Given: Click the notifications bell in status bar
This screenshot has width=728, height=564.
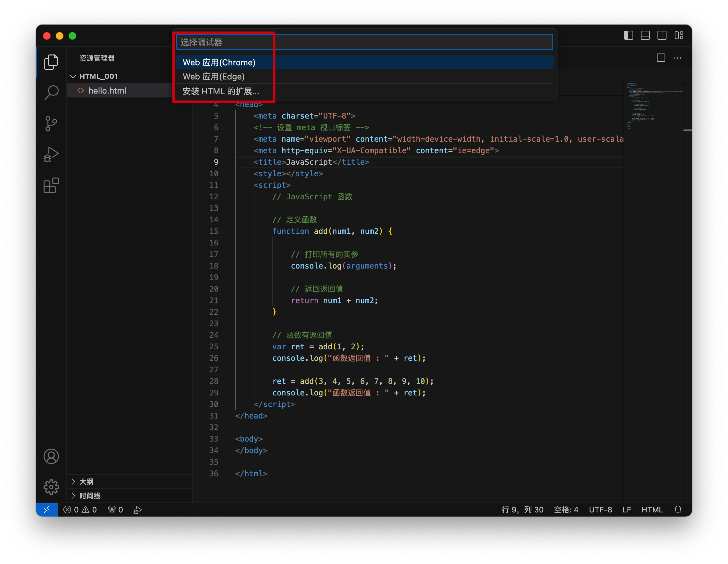Looking at the screenshot, I should pyautogui.click(x=678, y=510).
